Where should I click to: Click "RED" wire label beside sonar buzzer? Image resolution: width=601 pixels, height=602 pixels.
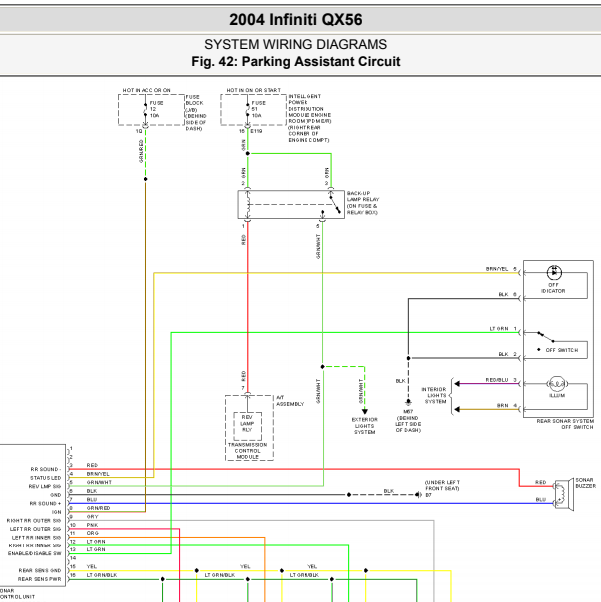(x=540, y=482)
